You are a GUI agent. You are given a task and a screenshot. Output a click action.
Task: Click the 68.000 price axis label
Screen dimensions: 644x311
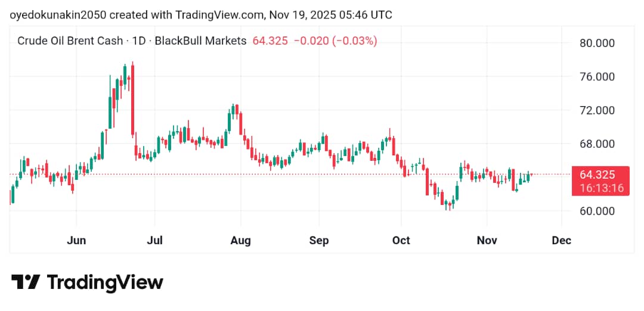[x=596, y=144]
